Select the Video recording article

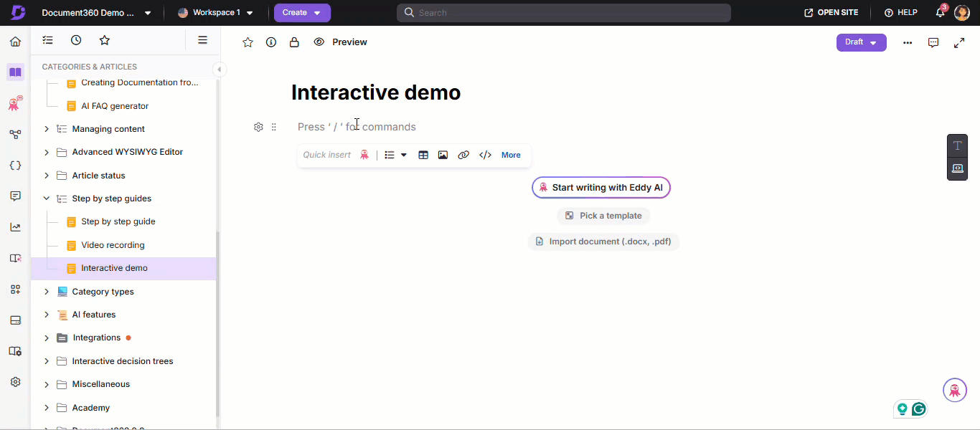(113, 245)
